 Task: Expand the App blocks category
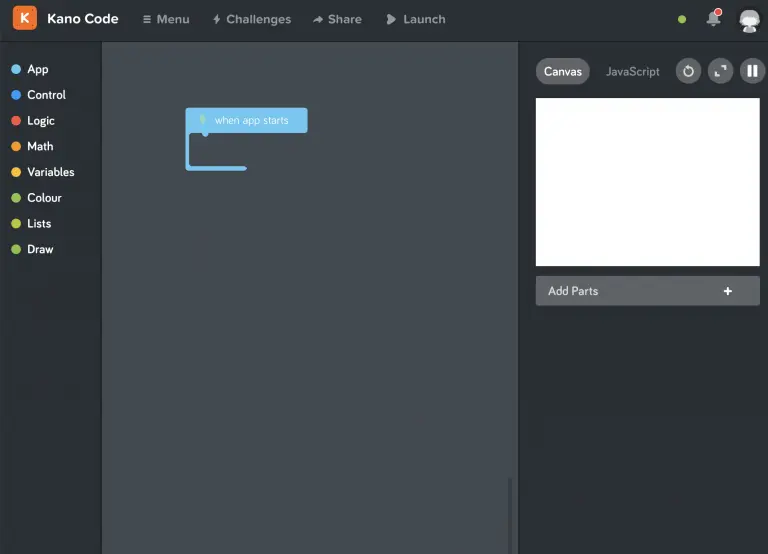coord(37,69)
